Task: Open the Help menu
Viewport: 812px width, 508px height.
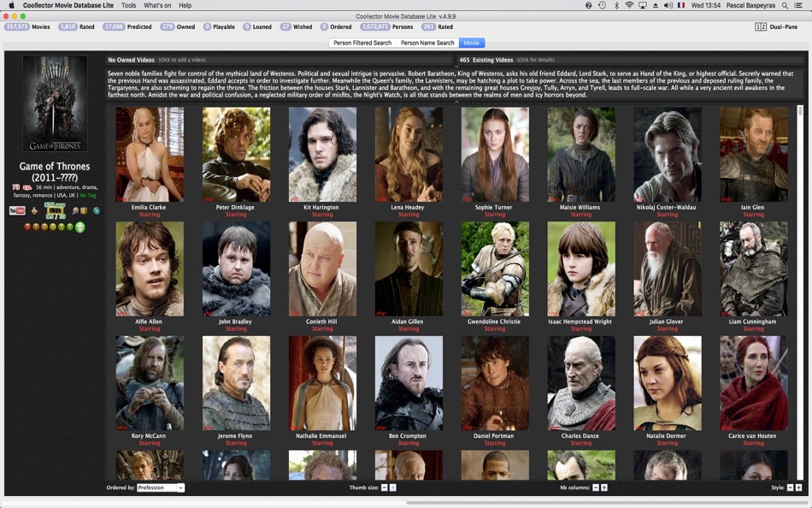Action: [185, 5]
